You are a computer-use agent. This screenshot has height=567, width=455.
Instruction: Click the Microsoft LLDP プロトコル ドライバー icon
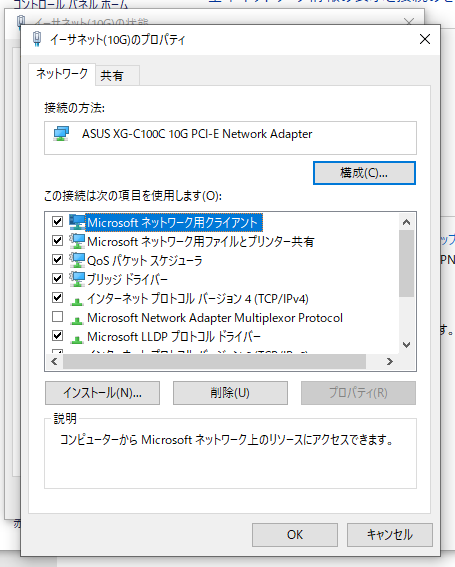77,339
